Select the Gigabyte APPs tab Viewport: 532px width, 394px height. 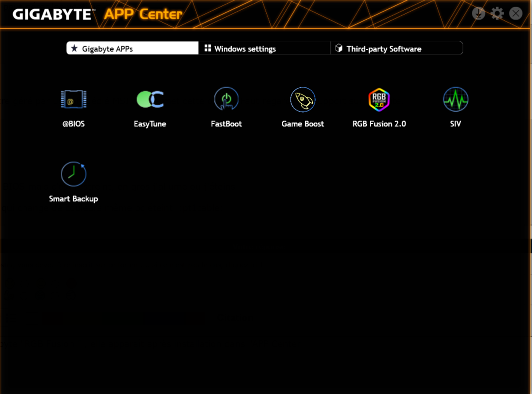click(132, 48)
